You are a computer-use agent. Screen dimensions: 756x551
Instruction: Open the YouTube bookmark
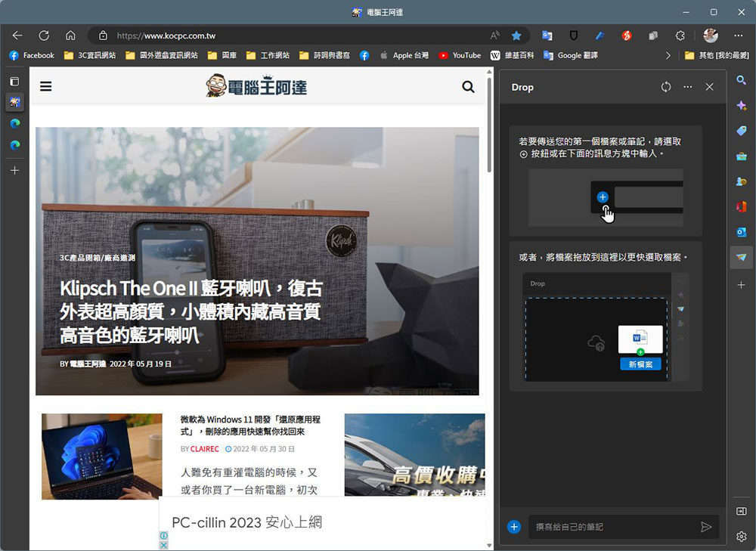(x=460, y=55)
